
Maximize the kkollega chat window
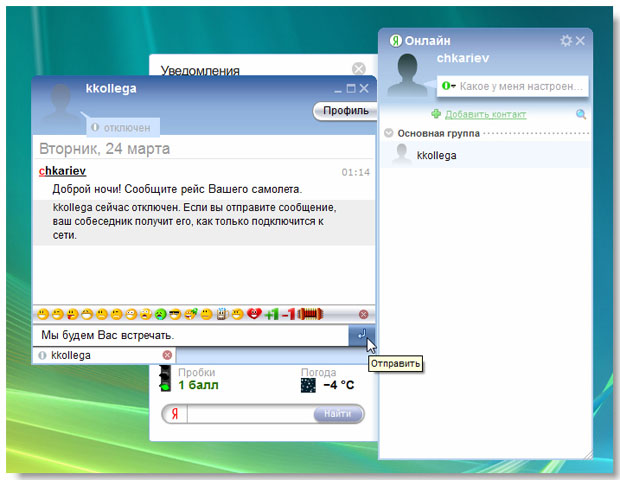coord(351,89)
